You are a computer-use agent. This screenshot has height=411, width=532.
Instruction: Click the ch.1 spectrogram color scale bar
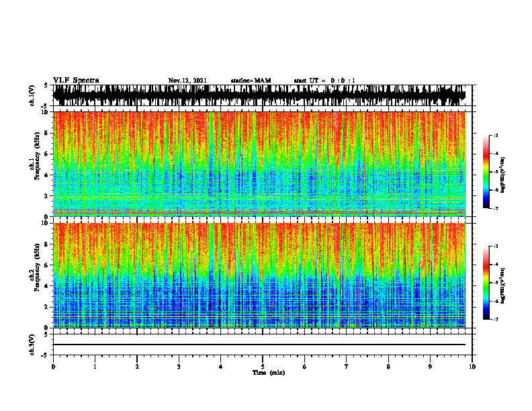point(486,172)
